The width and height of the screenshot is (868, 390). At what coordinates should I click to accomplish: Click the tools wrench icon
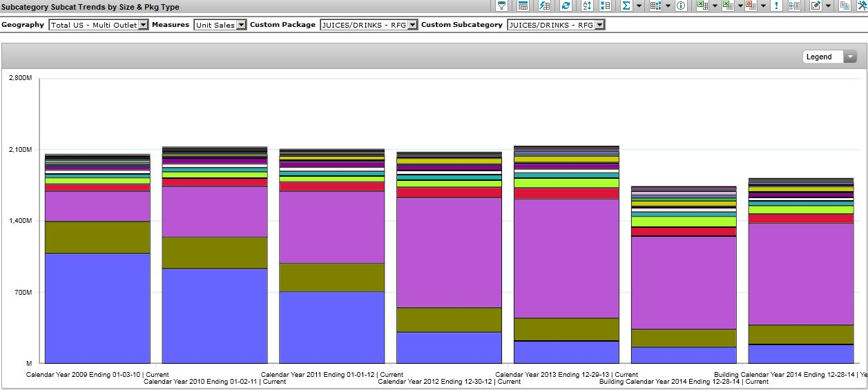coord(861,6)
